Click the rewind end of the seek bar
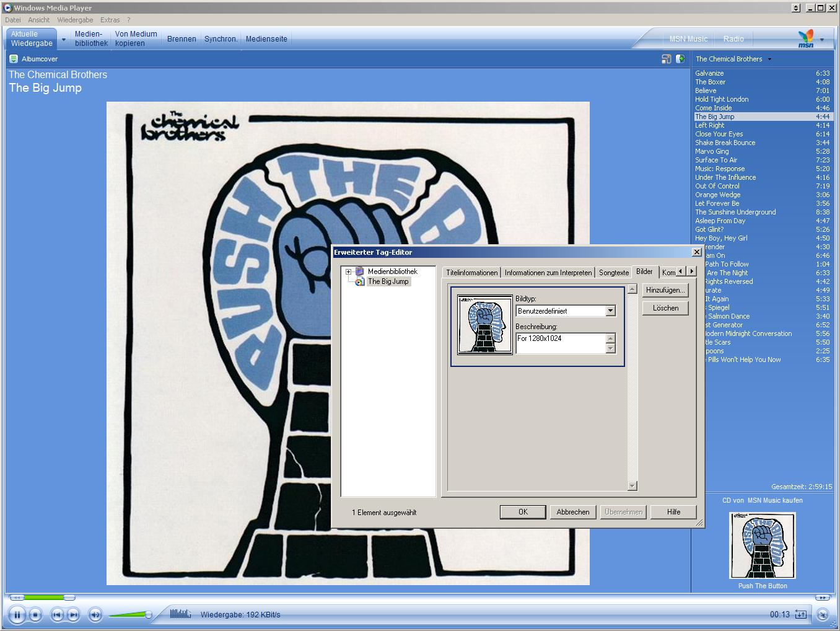The image size is (840, 631). pyautogui.click(x=17, y=598)
